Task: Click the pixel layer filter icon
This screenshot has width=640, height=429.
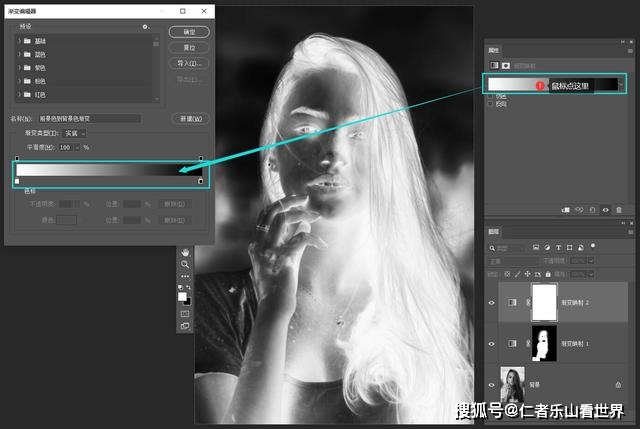Action: tap(536, 247)
